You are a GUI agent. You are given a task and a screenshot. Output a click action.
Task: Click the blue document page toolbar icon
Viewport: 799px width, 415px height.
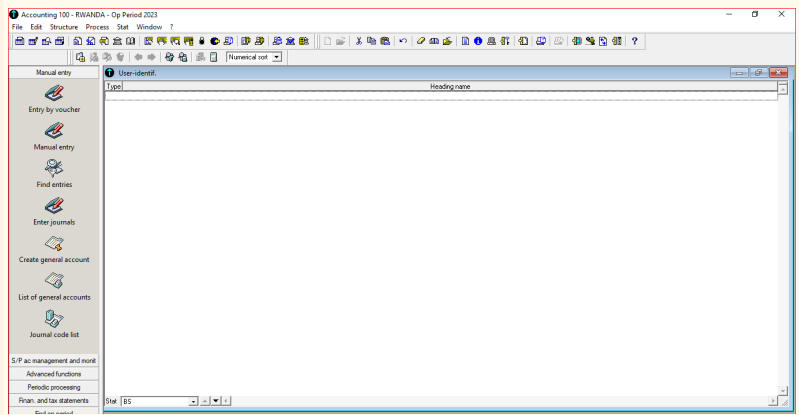click(465, 41)
